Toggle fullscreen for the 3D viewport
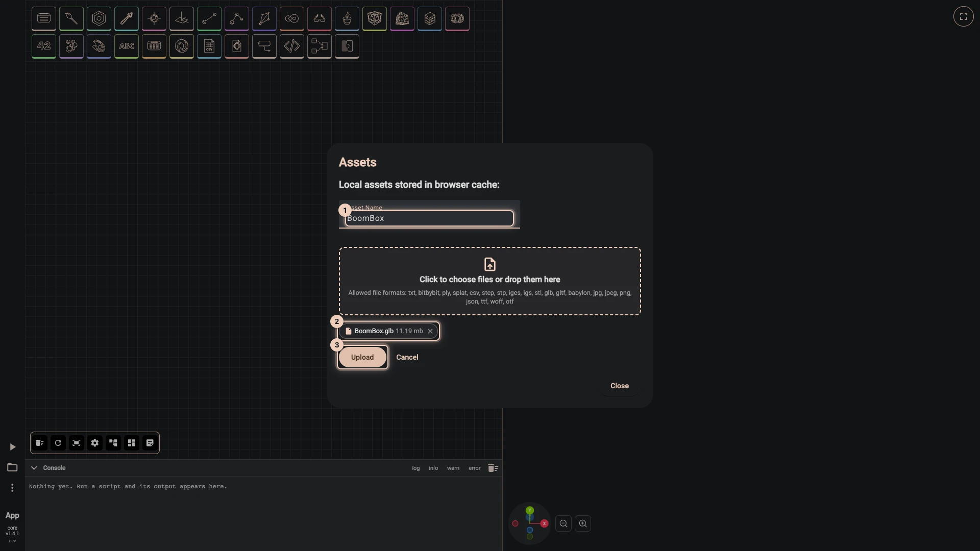The width and height of the screenshot is (980, 551). point(964,16)
